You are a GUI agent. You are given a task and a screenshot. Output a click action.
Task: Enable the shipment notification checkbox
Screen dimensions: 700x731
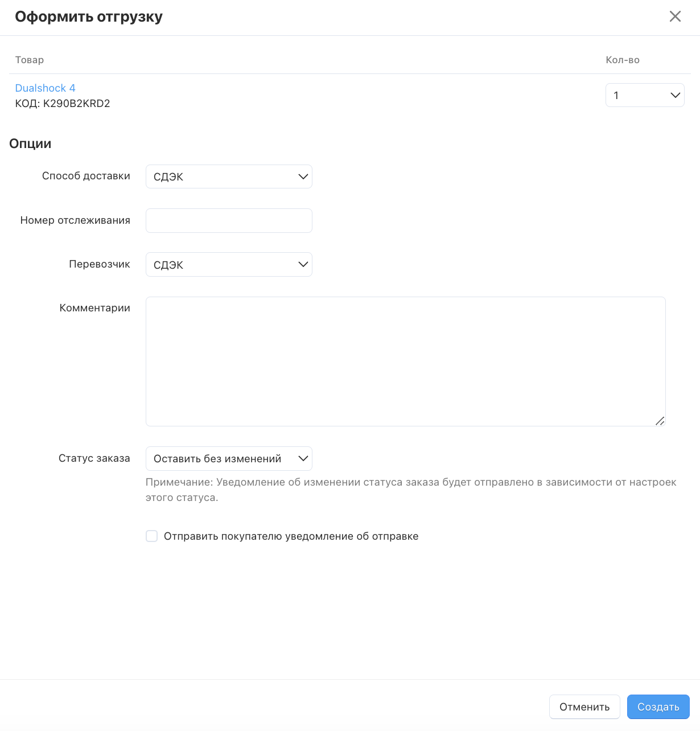[x=152, y=536]
